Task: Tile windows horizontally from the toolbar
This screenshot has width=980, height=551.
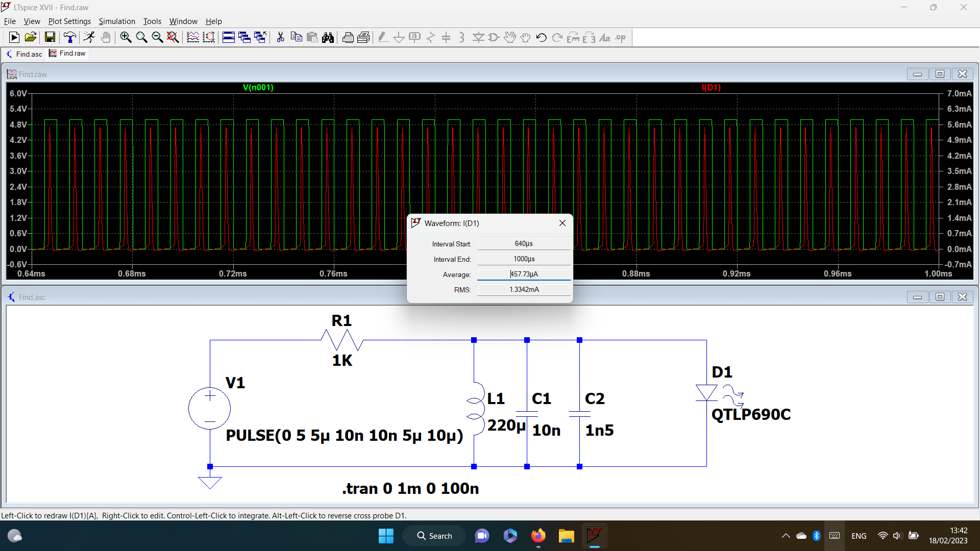Action: (229, 37)
